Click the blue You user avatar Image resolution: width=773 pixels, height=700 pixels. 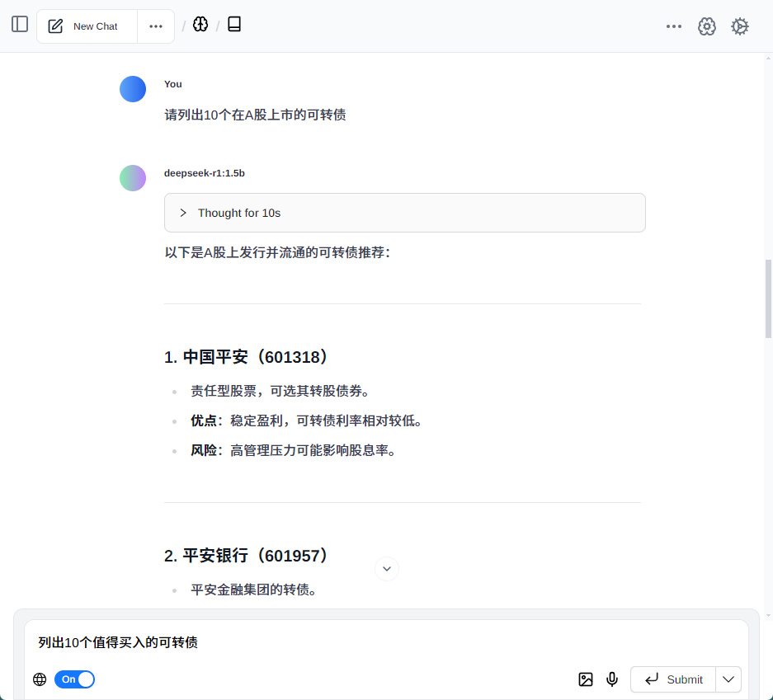click(x=133, y=89)
